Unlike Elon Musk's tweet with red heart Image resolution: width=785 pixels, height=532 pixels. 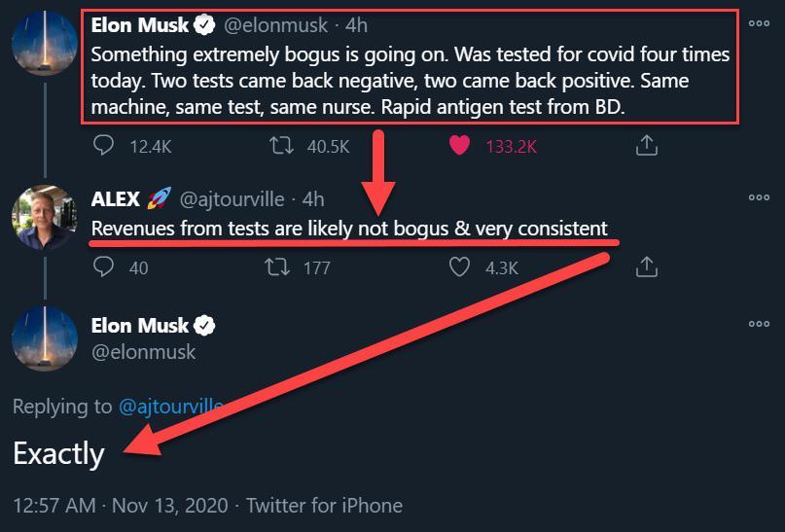point(460,146)
